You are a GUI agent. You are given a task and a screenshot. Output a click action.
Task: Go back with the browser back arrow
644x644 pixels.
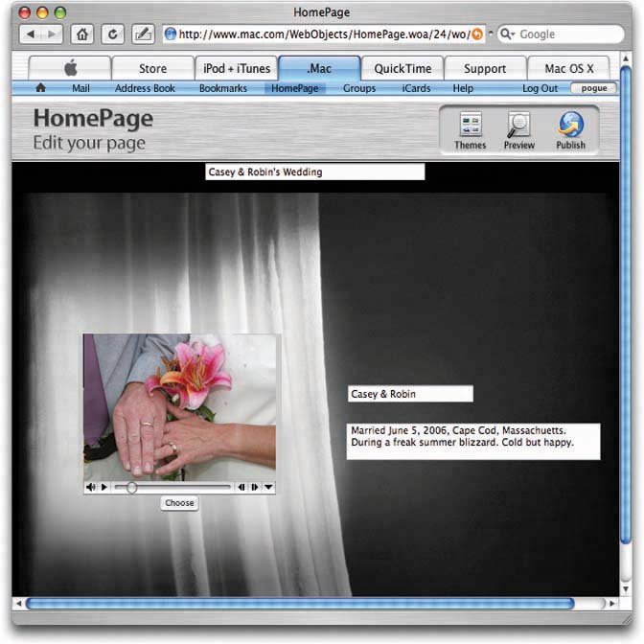click(x=31, y=34)
